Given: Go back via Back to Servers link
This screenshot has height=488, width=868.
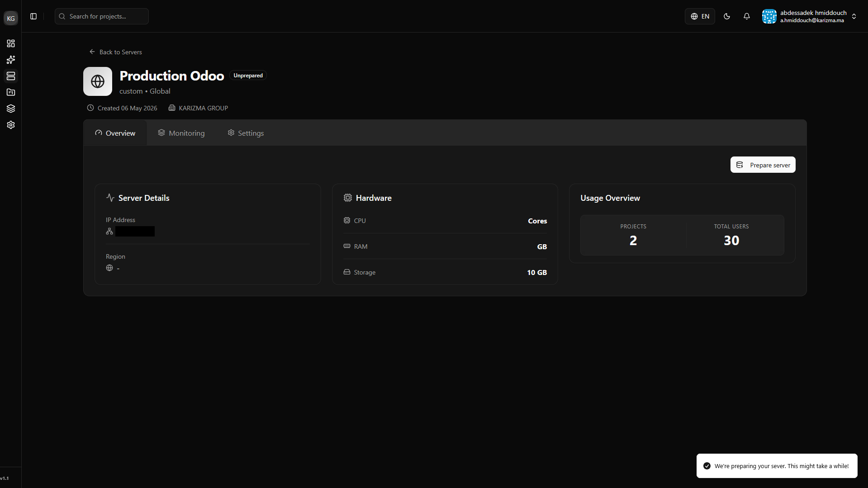Looking at the screenshot, I should point(116,52).
